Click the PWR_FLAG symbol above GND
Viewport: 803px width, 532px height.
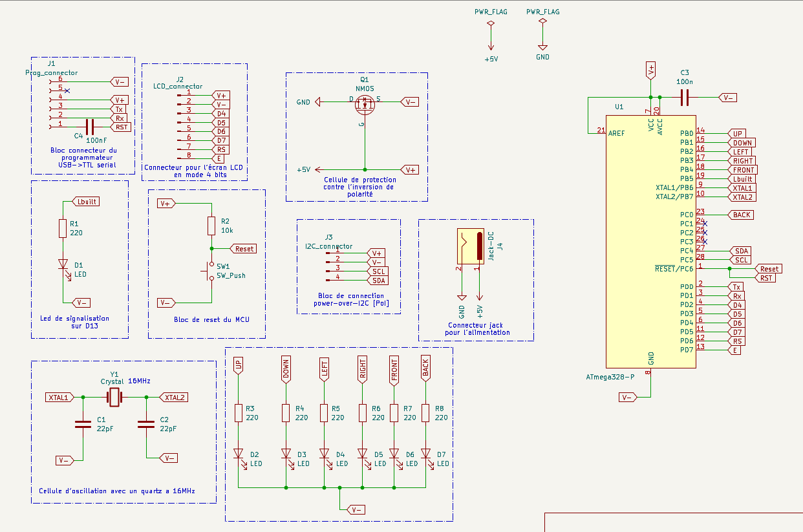[x=542, y=23]
